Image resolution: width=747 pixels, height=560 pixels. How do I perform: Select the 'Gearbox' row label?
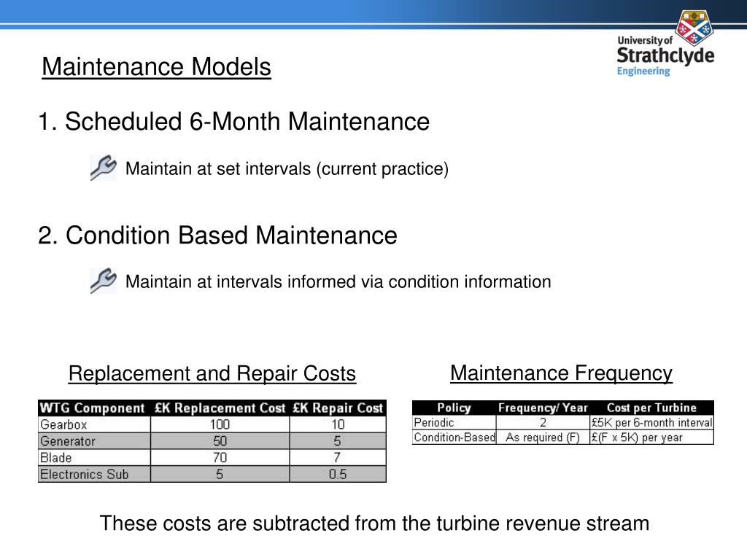(64, 424)
